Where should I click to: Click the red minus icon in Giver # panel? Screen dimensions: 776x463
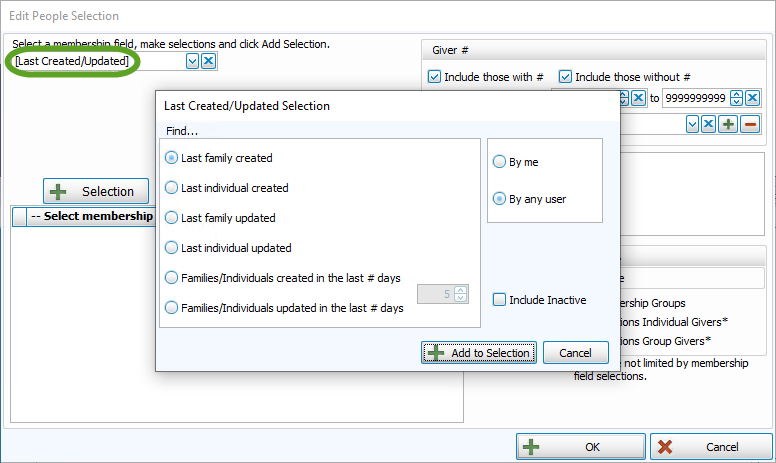(750, 124)
